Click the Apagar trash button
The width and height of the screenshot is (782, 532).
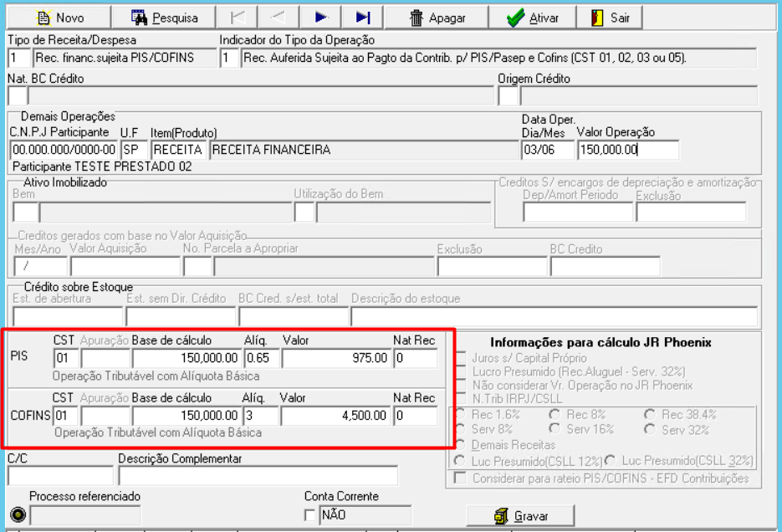tap(437, 18)
